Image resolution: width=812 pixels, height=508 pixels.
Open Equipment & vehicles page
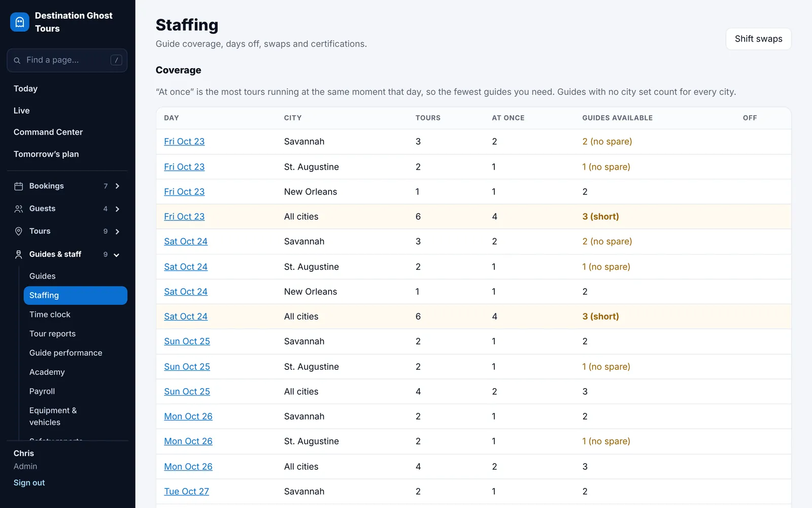tap(53, 417)
